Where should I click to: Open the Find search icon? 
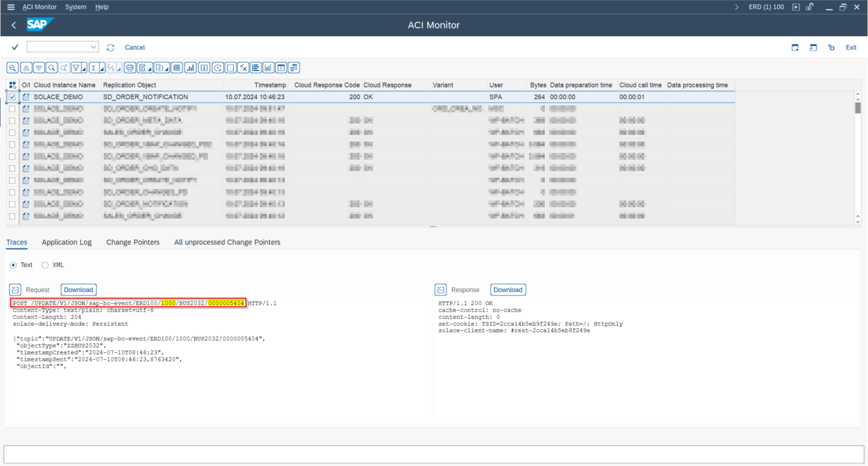51,67
